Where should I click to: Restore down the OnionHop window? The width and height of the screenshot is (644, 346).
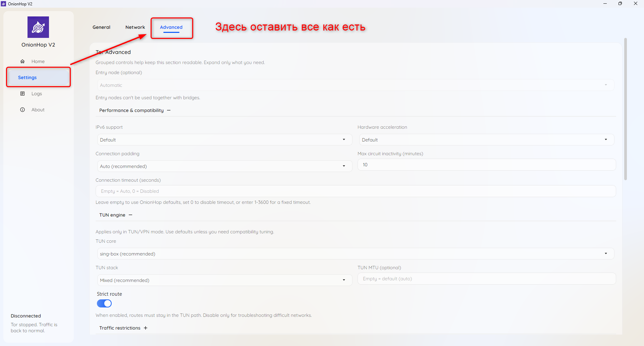tap(620, 4)
